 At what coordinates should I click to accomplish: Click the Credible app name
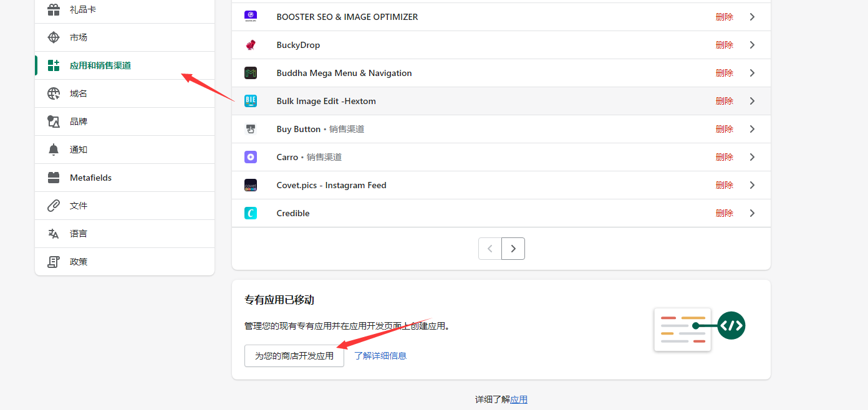click(293, 213)
